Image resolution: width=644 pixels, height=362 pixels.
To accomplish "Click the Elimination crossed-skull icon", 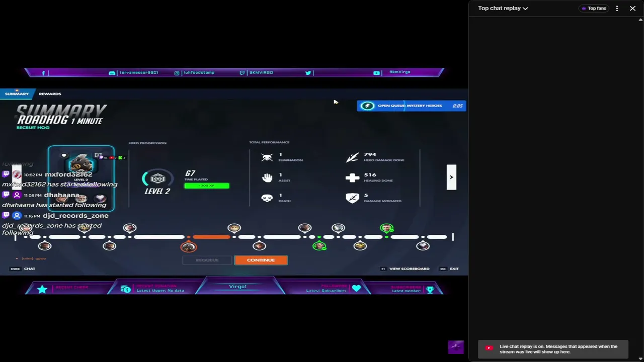I will click(267, 157).
